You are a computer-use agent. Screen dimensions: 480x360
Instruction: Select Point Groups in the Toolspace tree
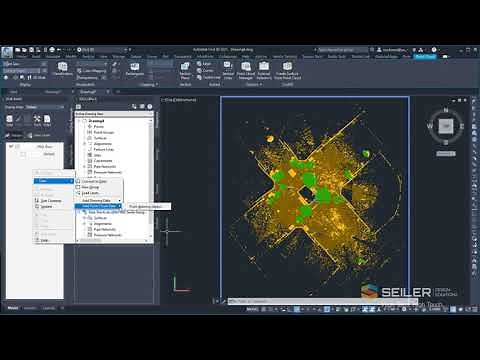click(104, 132)
